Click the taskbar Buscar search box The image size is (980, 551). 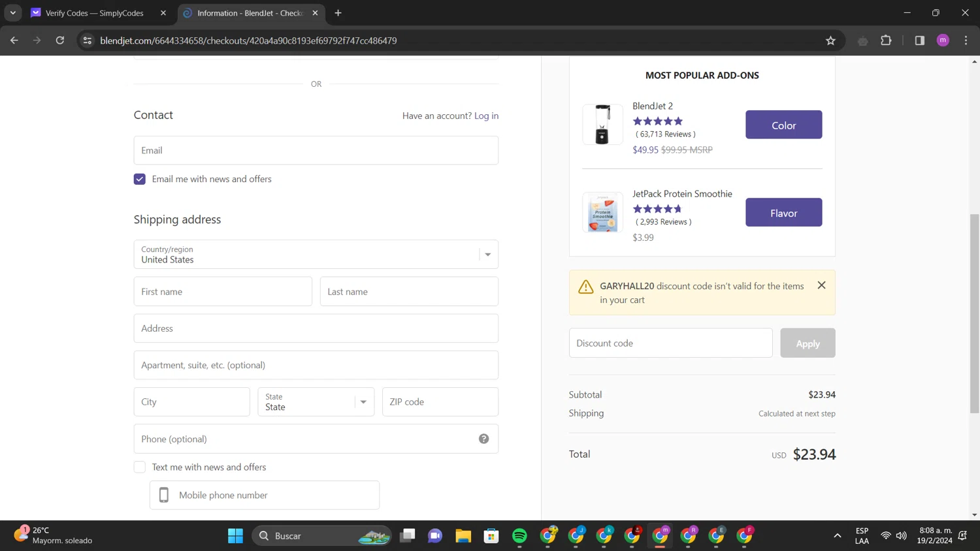(x=321, y=536)
